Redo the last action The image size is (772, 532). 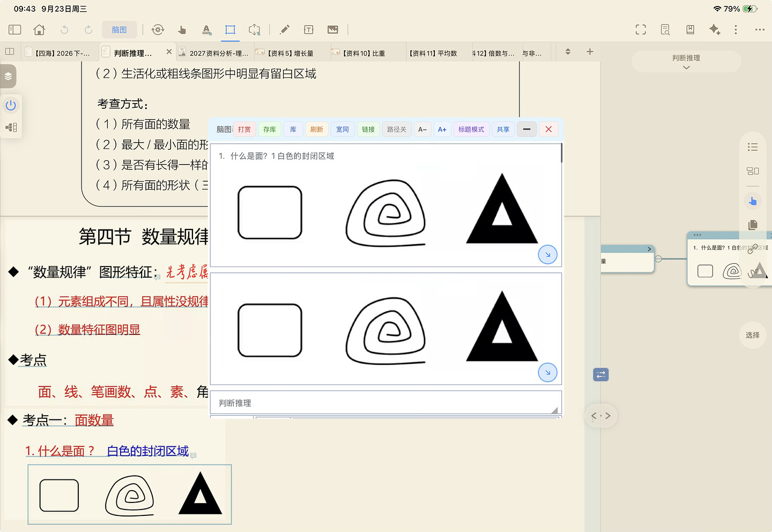(88, 29)
